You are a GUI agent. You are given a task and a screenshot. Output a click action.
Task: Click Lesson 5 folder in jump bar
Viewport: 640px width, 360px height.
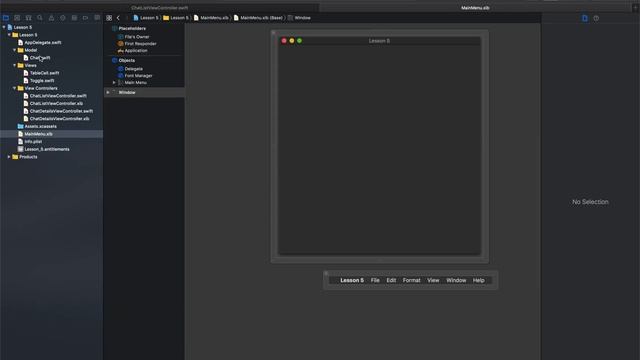pyautogui.click(x=176, y=18)
